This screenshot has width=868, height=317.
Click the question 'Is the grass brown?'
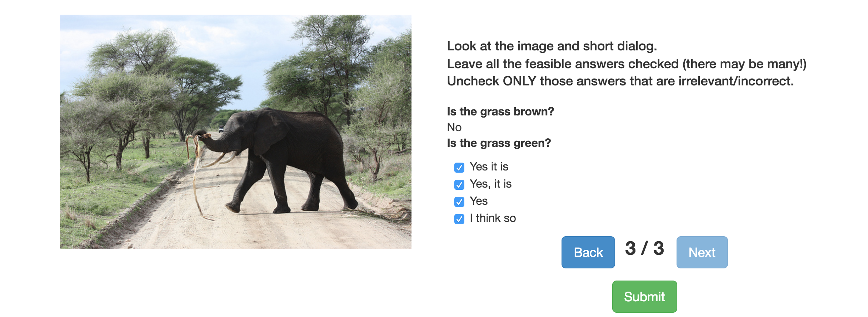(500, 112)
